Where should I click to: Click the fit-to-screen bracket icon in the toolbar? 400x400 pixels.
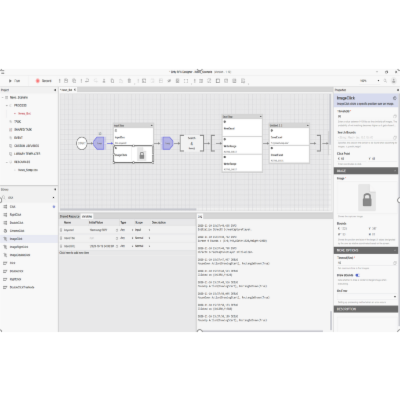coord(186,81)
